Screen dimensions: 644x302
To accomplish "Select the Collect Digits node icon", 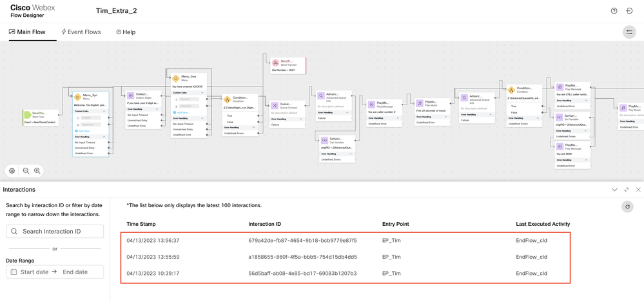I will [x=131, y=96].
